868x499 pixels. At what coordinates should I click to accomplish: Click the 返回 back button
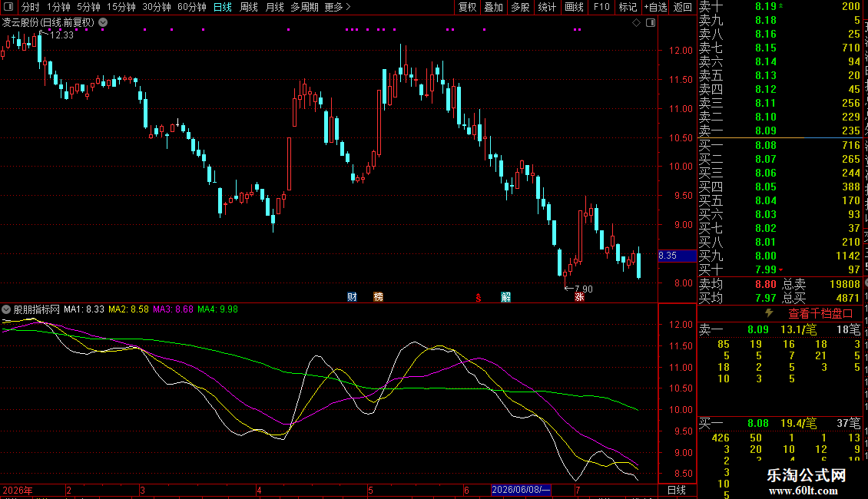683,7
